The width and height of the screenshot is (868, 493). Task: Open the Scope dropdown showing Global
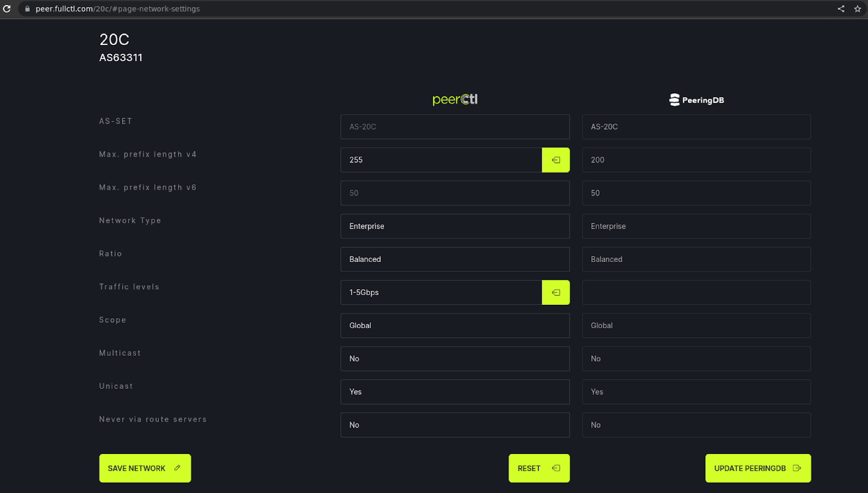point(455,325)
